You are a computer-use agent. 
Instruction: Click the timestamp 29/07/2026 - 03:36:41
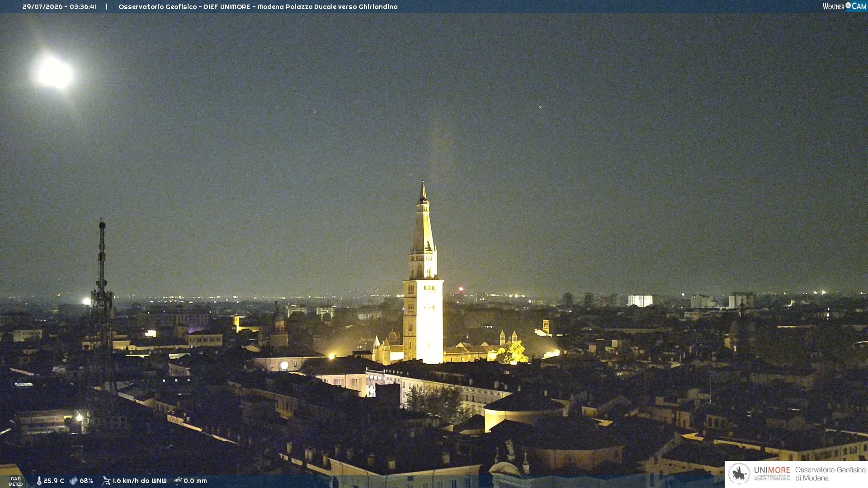click(x=60, y=7)
